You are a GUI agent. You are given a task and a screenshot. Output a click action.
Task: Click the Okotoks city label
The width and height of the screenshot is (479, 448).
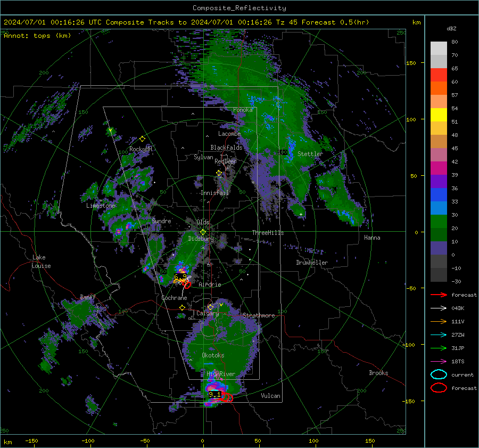click(x=213, y=355)
